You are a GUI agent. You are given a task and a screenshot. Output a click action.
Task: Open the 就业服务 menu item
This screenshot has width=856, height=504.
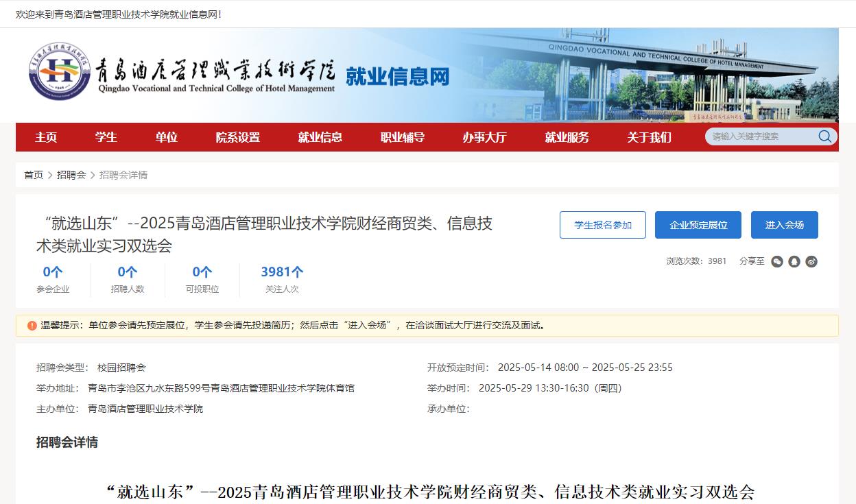point(567,137)
